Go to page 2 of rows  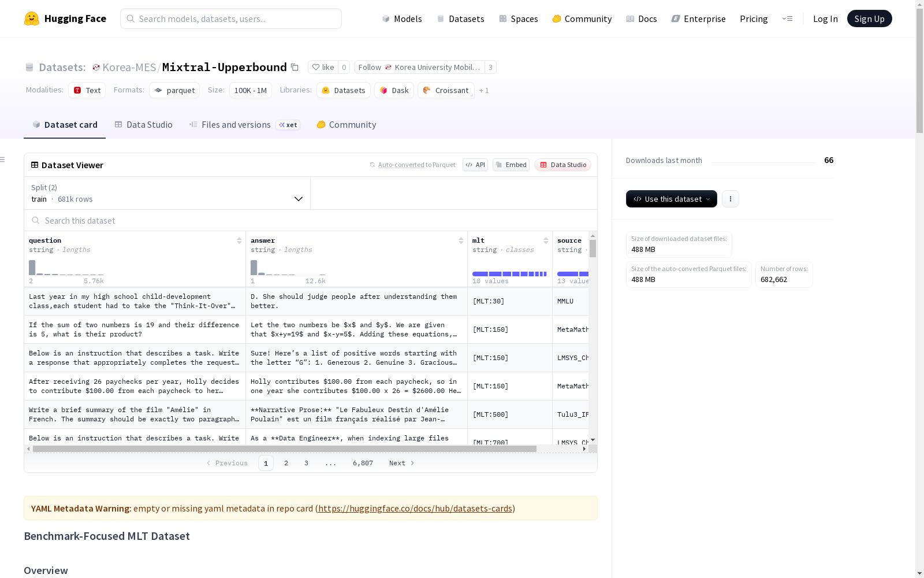[286, 463]
